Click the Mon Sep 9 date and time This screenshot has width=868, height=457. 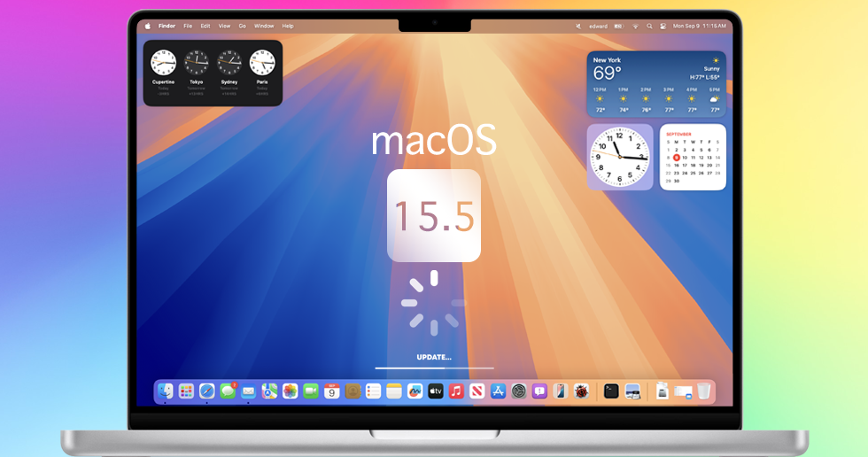tap(699, 26)
